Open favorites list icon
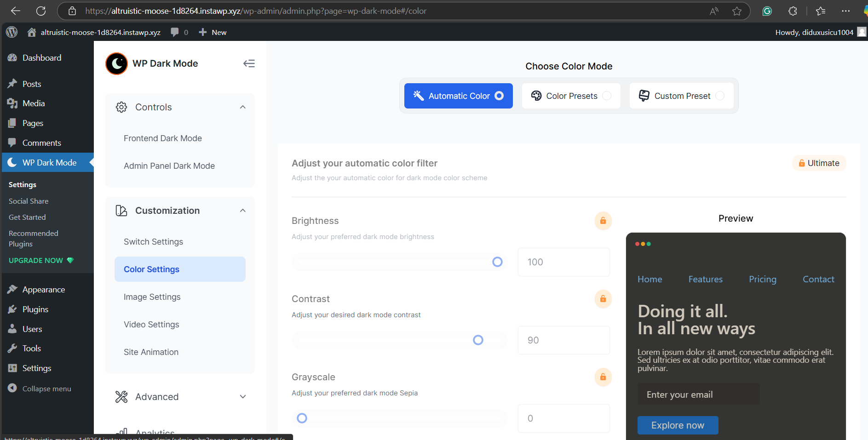This screenshot has width=868, height=440. 821,11
